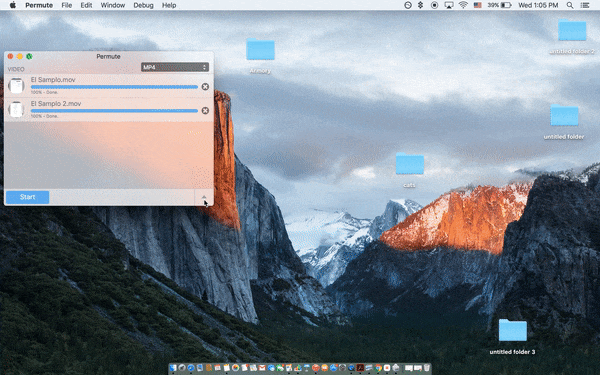Image resolution: width=600 pixels, height=375 pixels.
Task: Open Spotlight search magnifier
Action: click(570, 5)
